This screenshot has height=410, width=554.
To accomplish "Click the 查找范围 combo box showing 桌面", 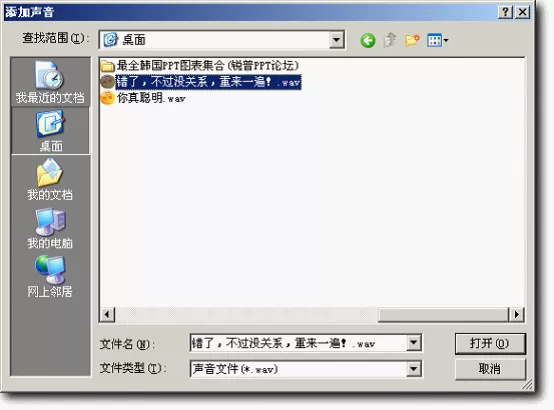I will coord(222,40).
